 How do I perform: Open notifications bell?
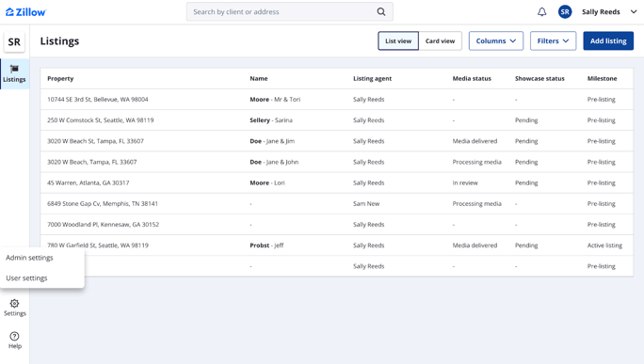(x=542, y=12)
